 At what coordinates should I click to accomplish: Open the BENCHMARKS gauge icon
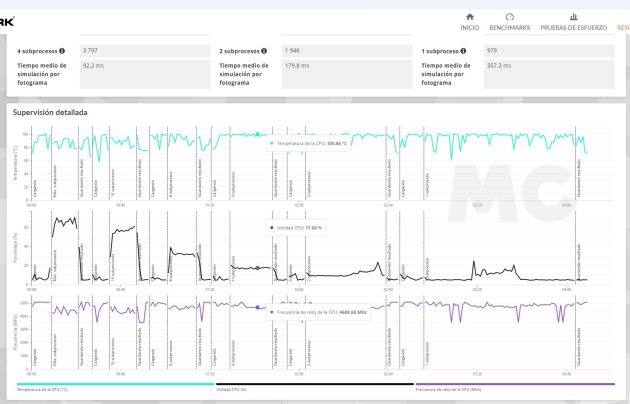click(509, 17)
